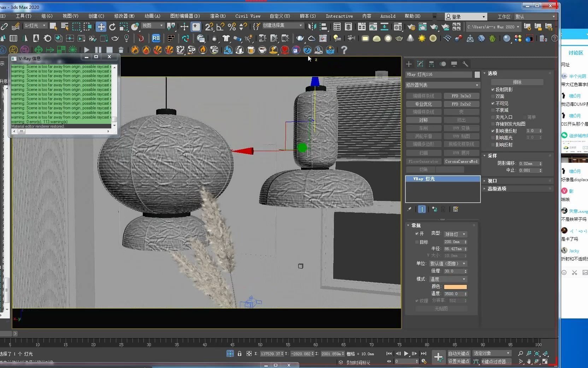Open the Hierarchy command panel tab
Viewport: 588px width, 368px height.
pos(431,64)
